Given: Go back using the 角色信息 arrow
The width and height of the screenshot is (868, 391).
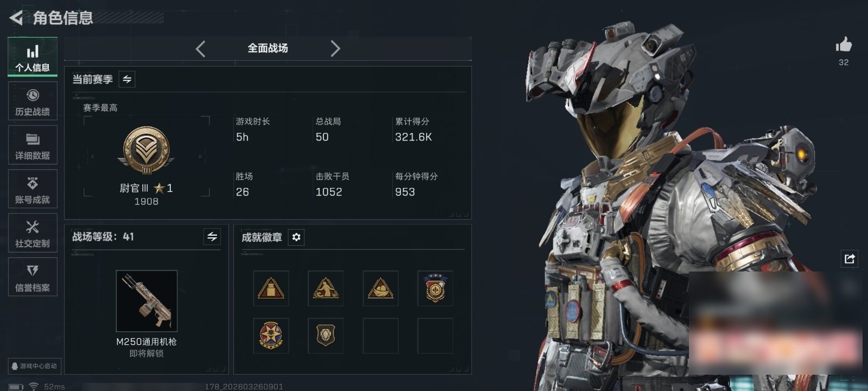Looking at the screenshot, I should click(x=16, y=18).
